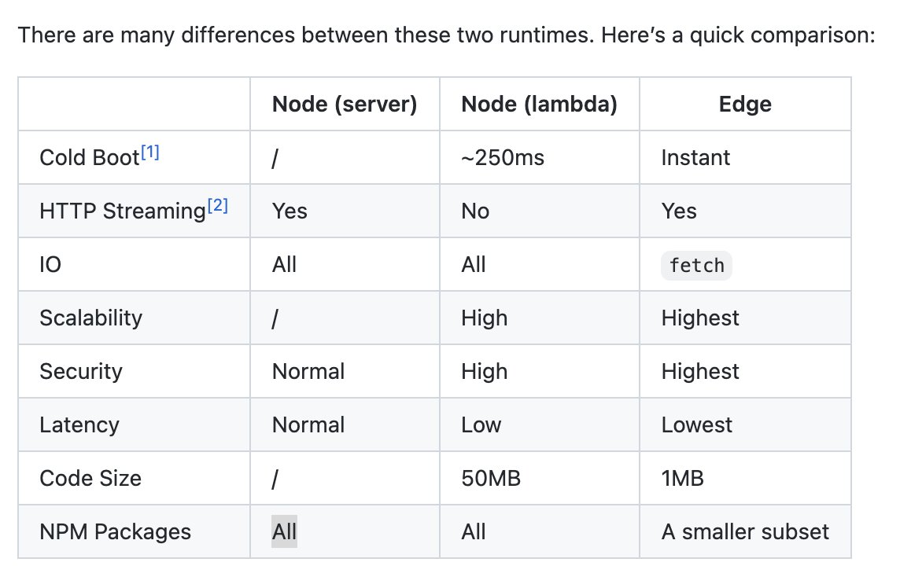Click the 50MB Code Size cell
The height and width of the screenshot is (588, 900).
pos(491,479)
